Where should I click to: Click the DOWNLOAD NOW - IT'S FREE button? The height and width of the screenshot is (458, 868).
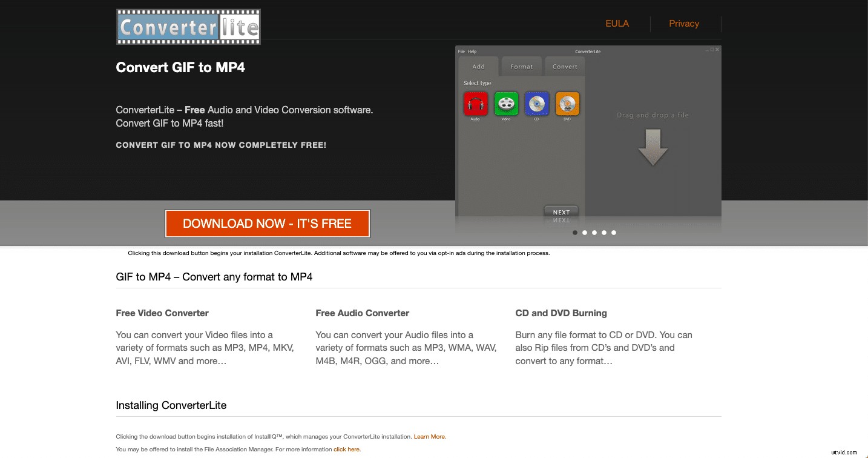(x=267, y=223)
